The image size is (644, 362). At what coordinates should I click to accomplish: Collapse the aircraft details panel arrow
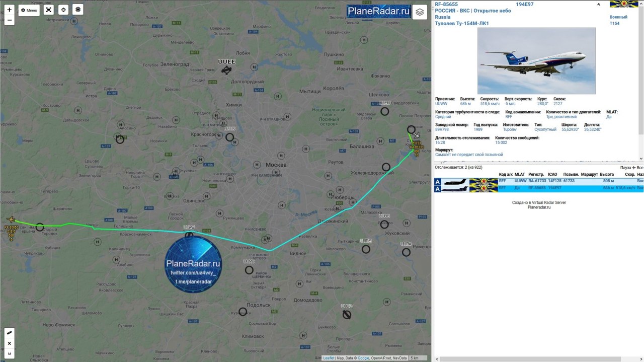[598, 4]
